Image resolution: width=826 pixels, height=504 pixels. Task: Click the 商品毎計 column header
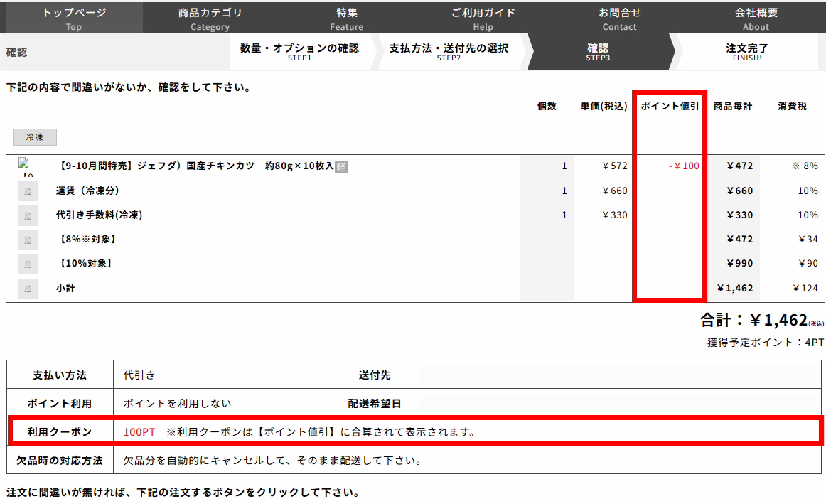click(x=733, y=107)
